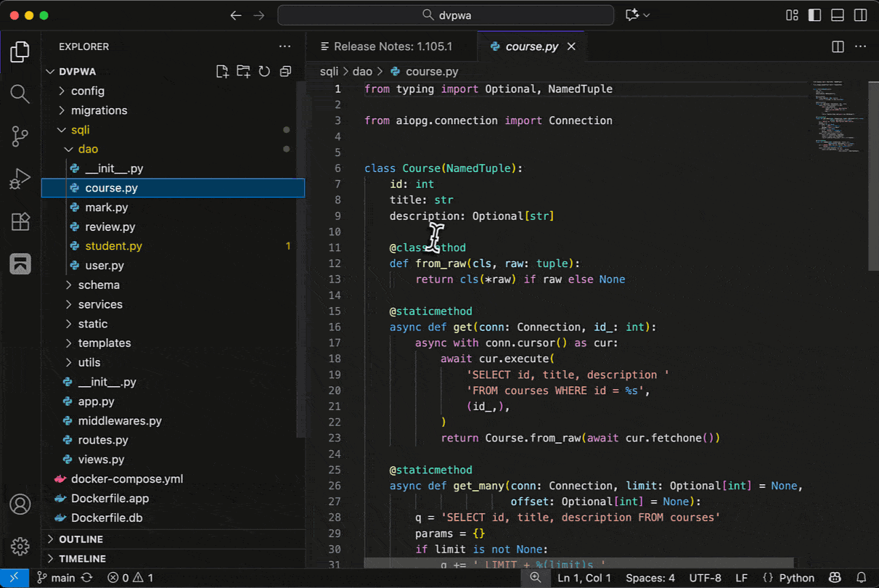The width and height of the screenshot is (879, 588).
Task: Change the Python language mode
Action: click(x=796, y=578)
